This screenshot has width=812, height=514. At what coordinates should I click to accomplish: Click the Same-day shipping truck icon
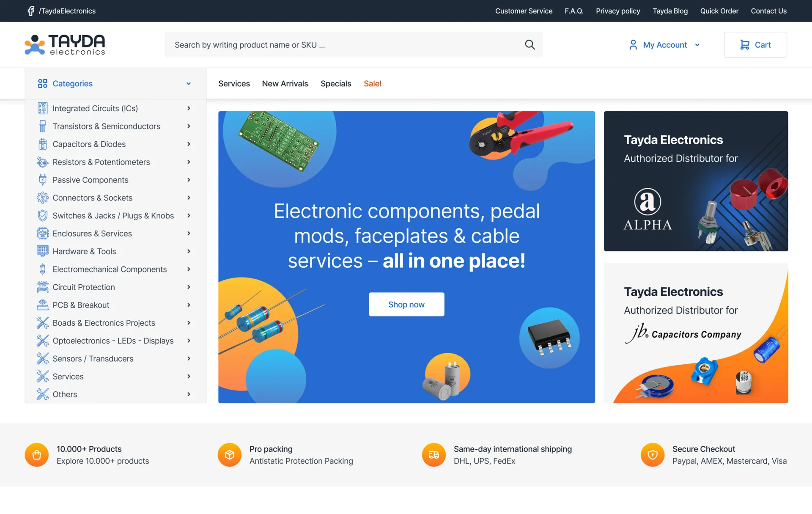tap(434, 455)
